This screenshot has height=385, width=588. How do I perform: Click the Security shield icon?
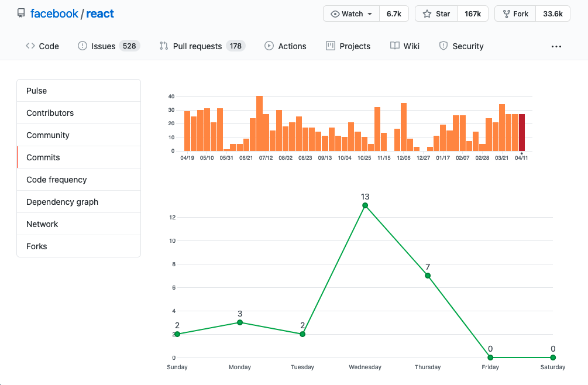coord(443,46)
